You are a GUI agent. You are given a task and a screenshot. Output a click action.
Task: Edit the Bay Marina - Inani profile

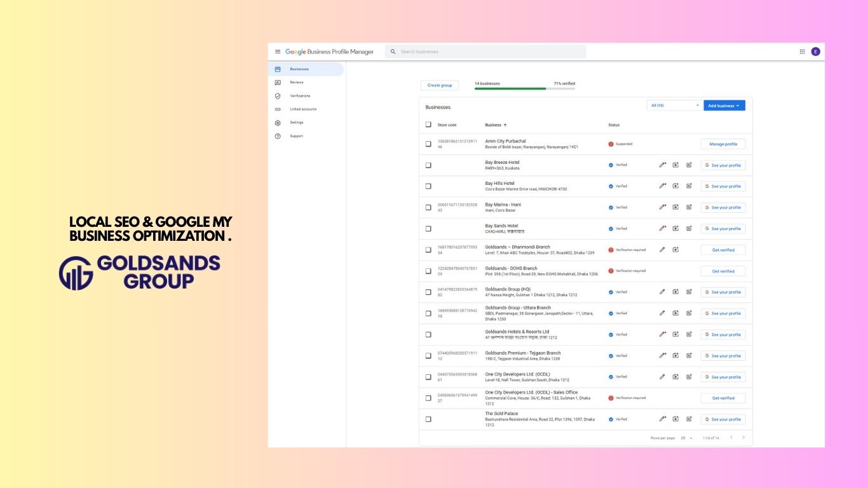click(x=662, y=207)
